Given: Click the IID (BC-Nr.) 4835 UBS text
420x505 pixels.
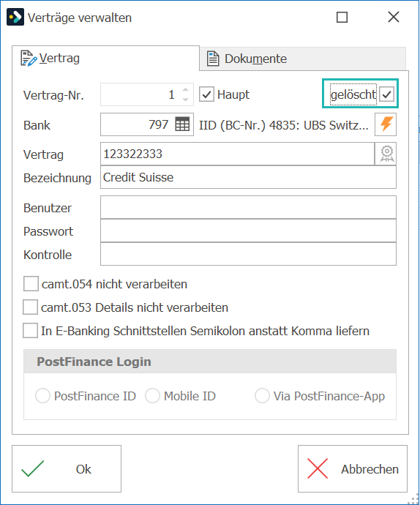Looking at the screenshot, I should pos(284,125).
